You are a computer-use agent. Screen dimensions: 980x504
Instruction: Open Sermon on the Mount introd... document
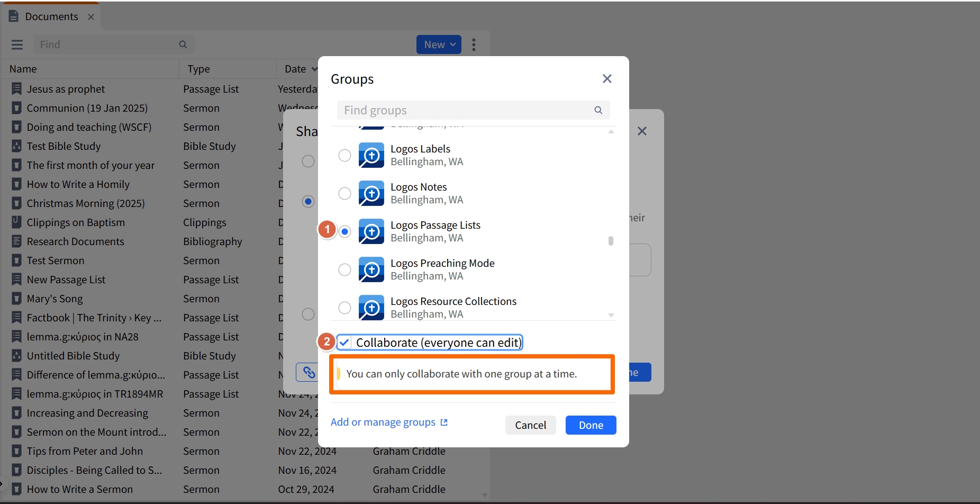[96, 432]
